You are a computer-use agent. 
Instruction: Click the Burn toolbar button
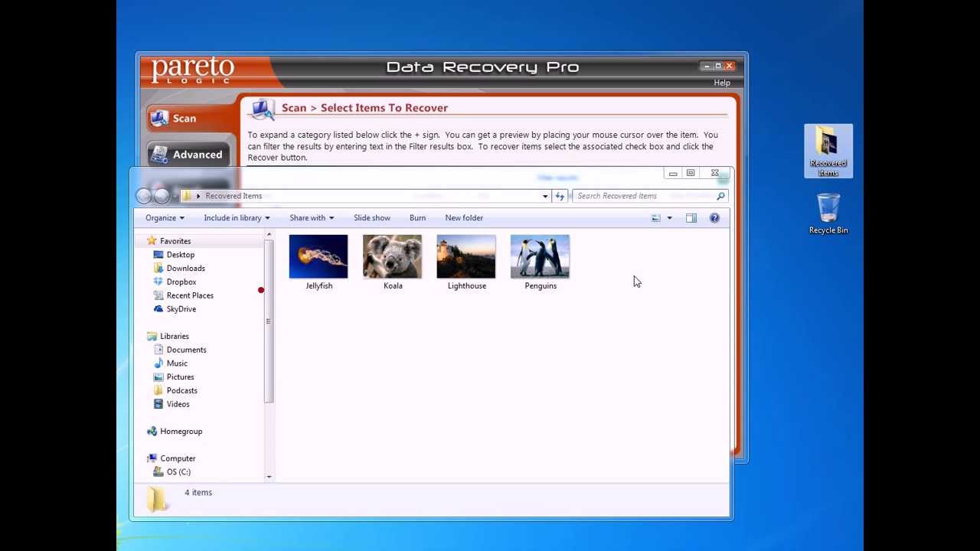point(417,218)
